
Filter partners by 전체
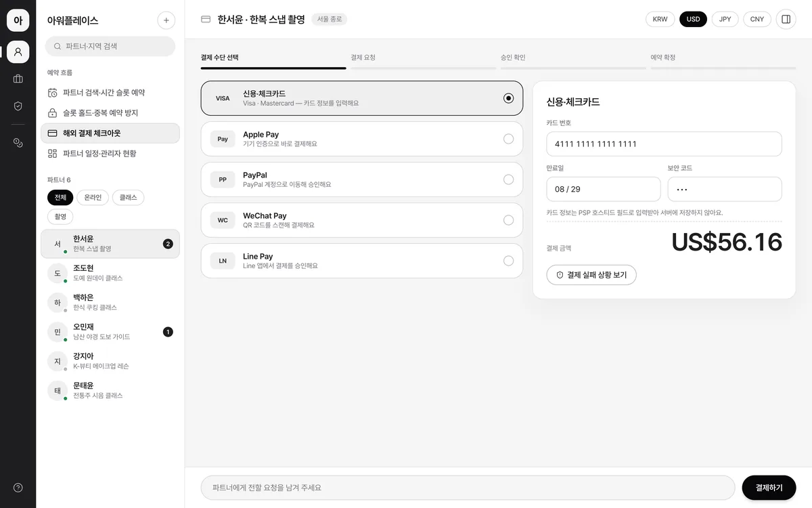point(60,198)
